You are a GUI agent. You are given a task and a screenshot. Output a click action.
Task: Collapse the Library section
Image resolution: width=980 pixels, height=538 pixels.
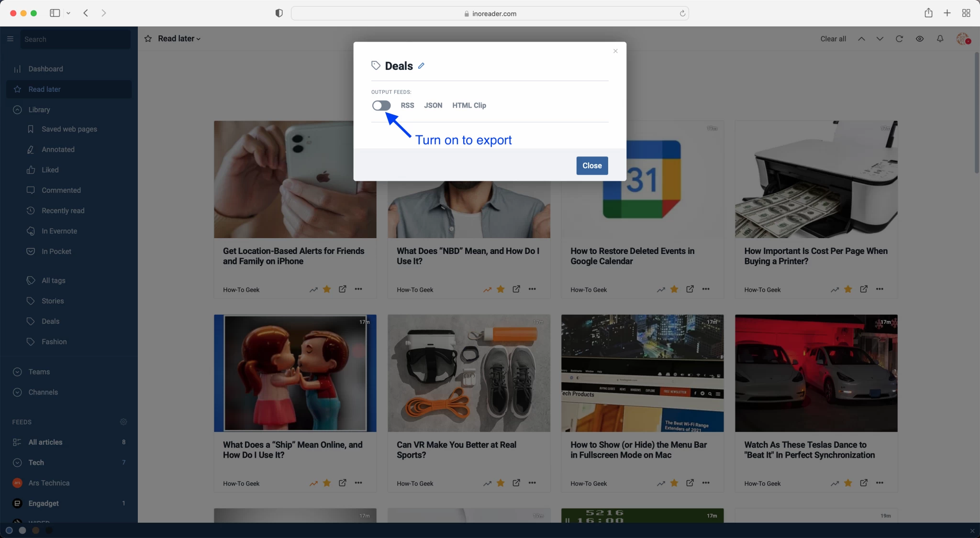coord(17,110)
